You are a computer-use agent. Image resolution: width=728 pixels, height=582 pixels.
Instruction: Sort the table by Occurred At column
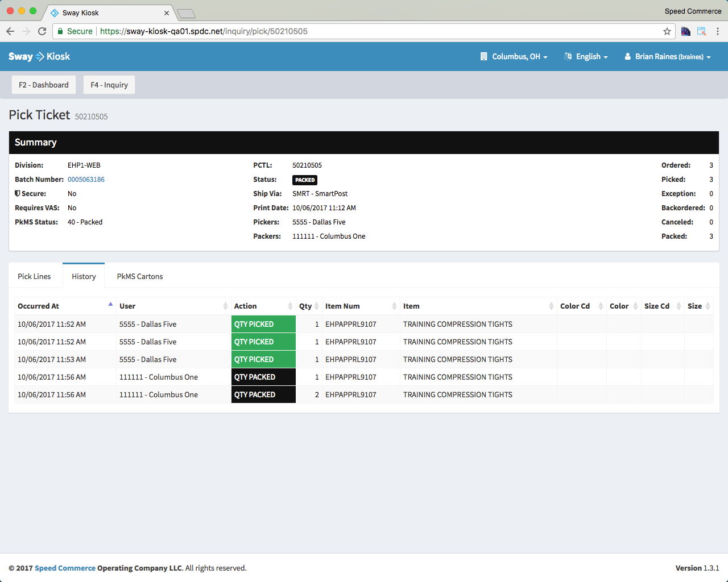click(39, 306)
